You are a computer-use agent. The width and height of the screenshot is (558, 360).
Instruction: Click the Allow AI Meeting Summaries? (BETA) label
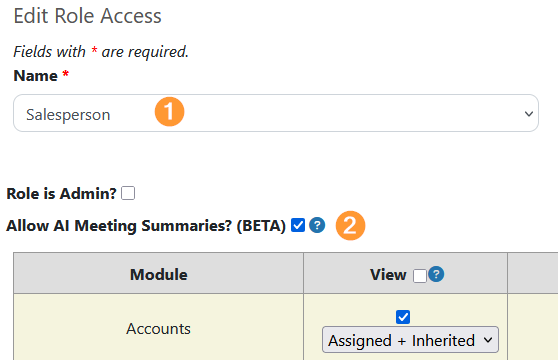pos(146,226)
